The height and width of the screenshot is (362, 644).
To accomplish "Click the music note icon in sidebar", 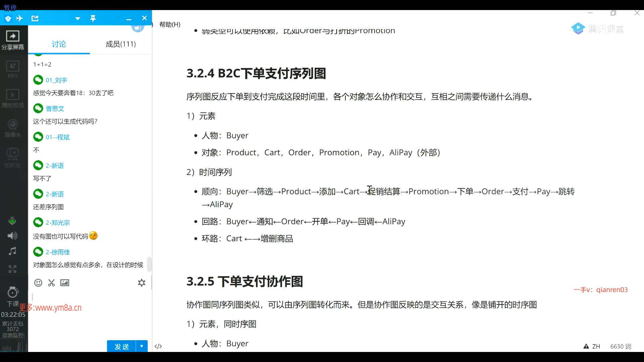I will coord(12,251).
